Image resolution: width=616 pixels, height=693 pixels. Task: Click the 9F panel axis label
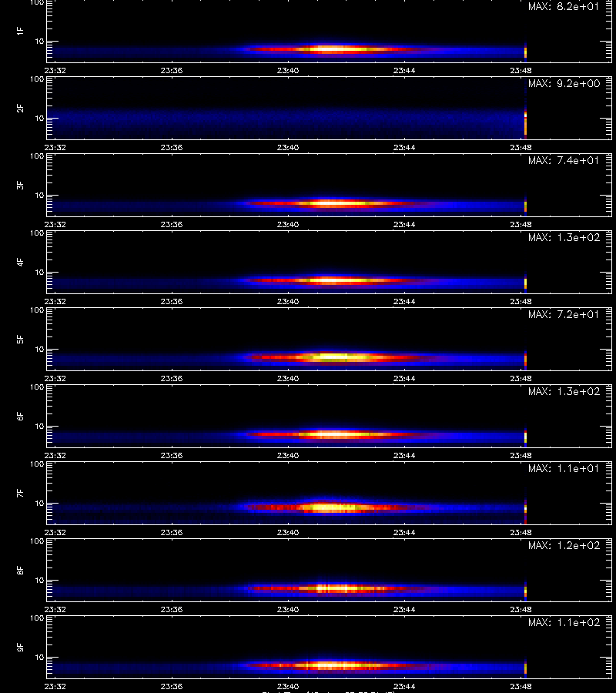pos(20,648)
